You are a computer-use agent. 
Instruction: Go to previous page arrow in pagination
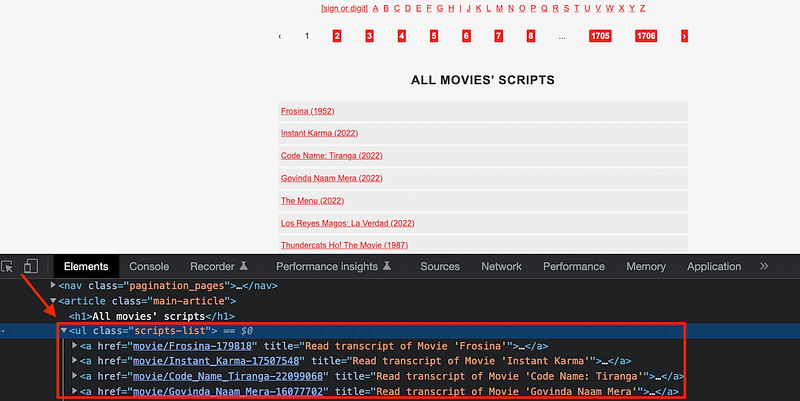point(280,36)
